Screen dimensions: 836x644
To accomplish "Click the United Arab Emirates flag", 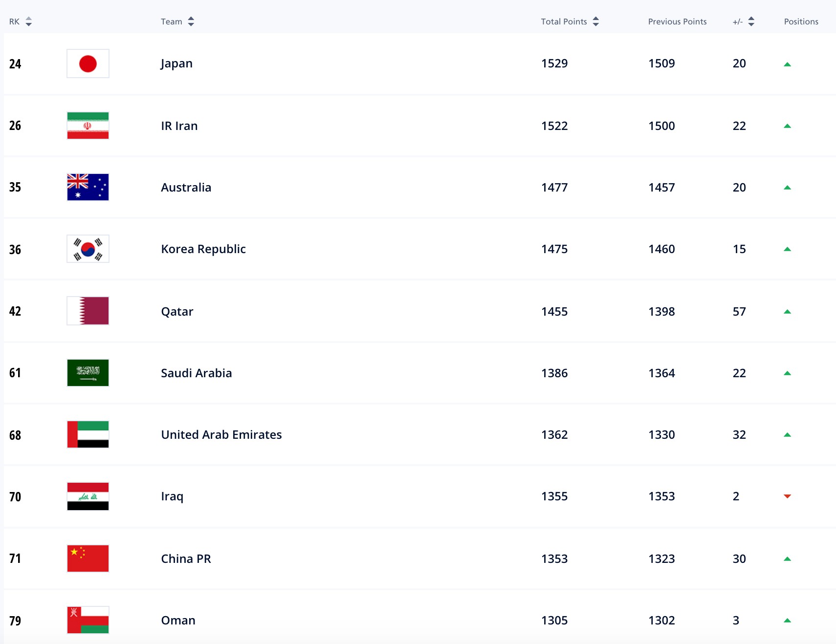I will point(88,434).
